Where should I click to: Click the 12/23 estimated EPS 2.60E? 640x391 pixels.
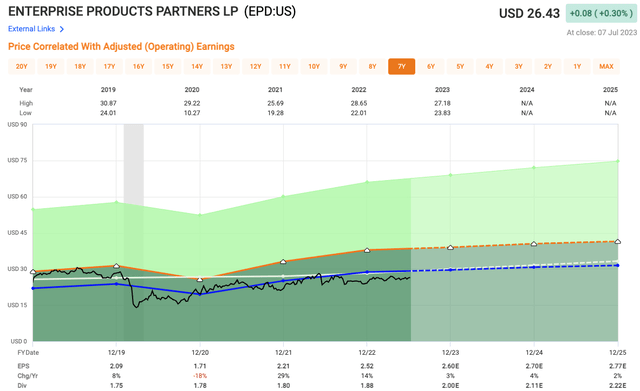point(451,366)
